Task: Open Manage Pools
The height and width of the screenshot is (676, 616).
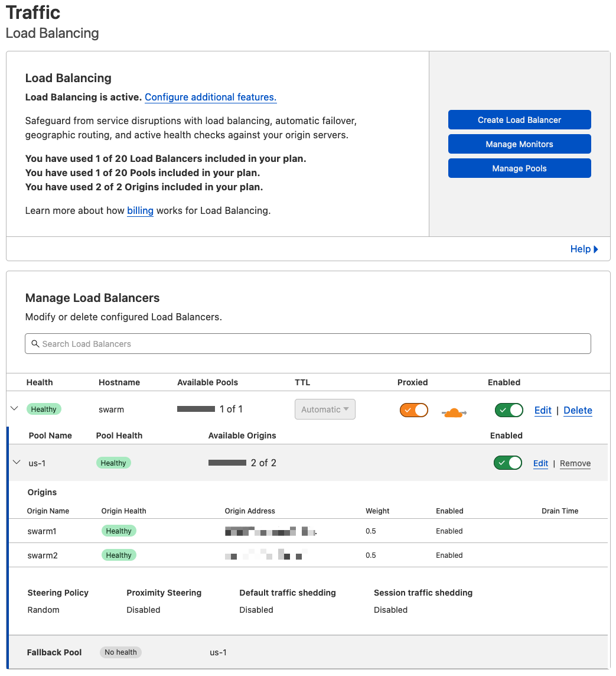Action: coord(520,168)
